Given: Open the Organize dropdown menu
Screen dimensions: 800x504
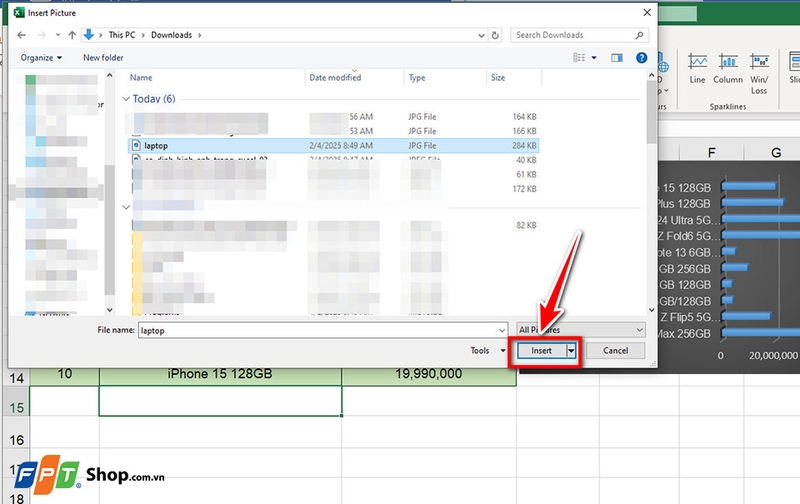Looking at the screenshot, I should click(41, 58).
